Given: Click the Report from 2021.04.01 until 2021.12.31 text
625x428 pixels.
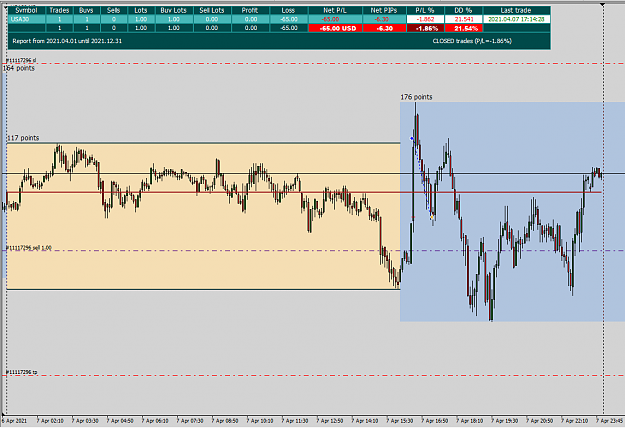Looking at the screenshot, I should pos(67,41).
